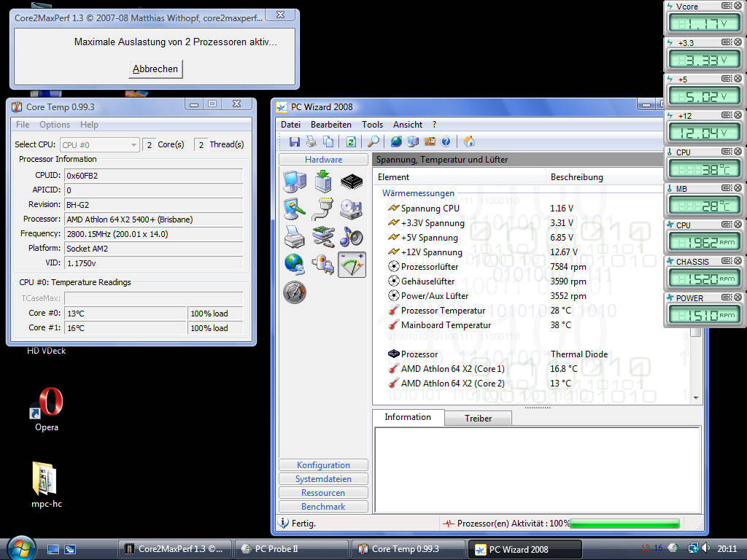This screenshot has width=747, height=560.
Task: Click the Element column header
Action: click(x=460, y=177)
